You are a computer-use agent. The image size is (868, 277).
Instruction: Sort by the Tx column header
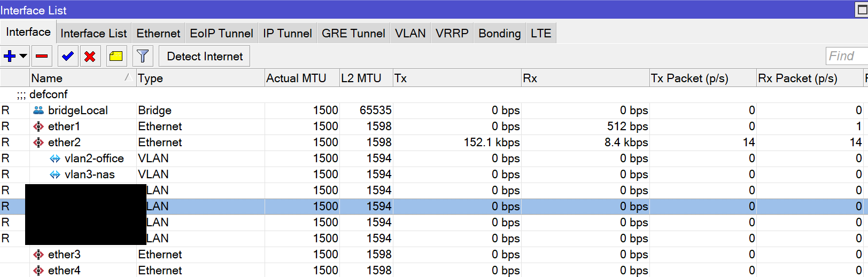456,78
